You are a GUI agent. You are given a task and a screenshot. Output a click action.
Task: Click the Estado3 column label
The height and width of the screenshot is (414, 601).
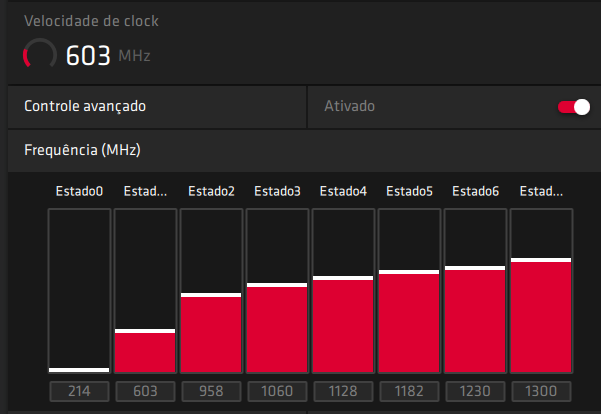(x=277, y=191)
